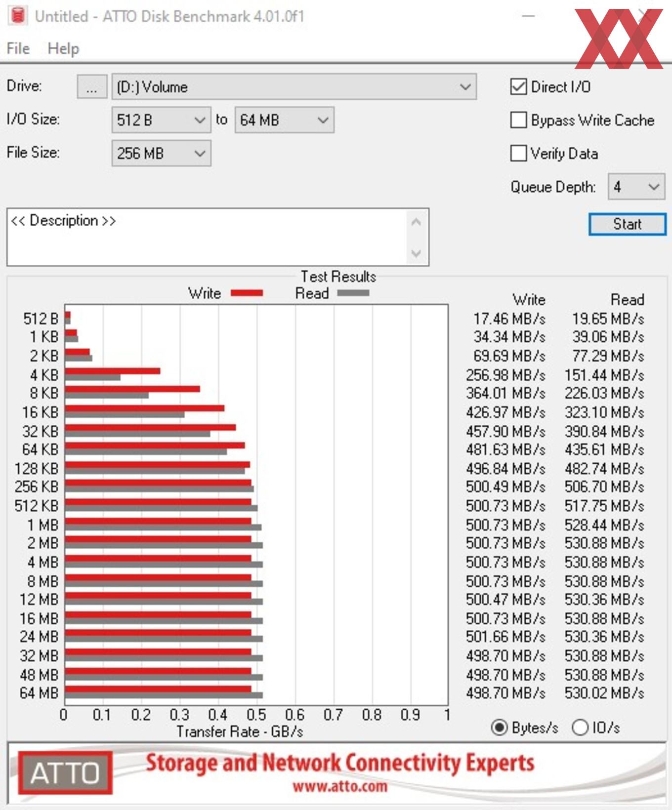Enable the Verify Data checkbox
Image resolution: width=672 pixels, height=810 pixels.
click(x=518, y=153)
